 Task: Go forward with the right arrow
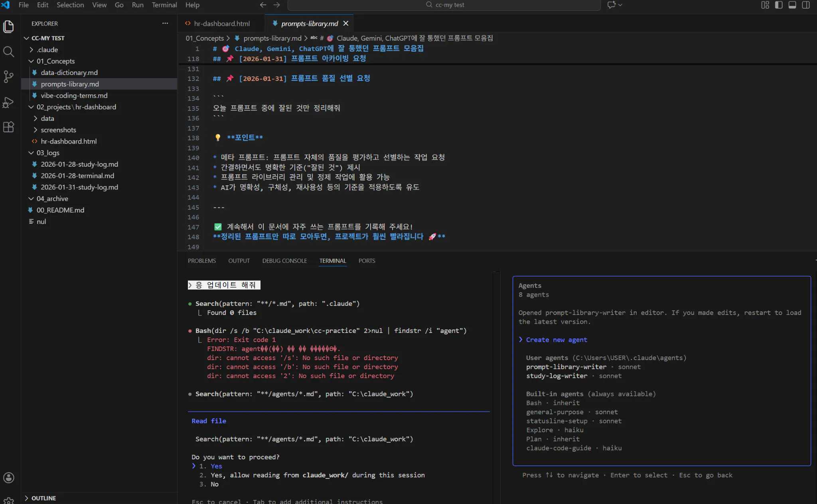pyautogui.click(x=277, y=5)
